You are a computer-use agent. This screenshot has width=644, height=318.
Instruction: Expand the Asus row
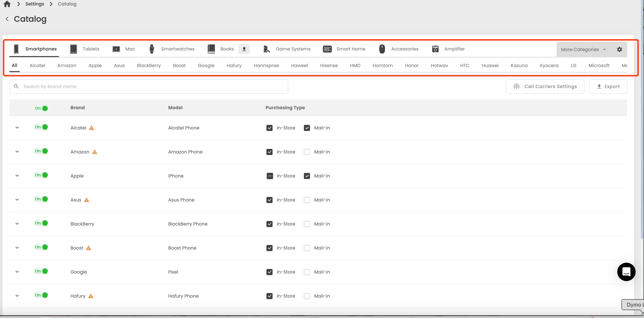[17, 200]
